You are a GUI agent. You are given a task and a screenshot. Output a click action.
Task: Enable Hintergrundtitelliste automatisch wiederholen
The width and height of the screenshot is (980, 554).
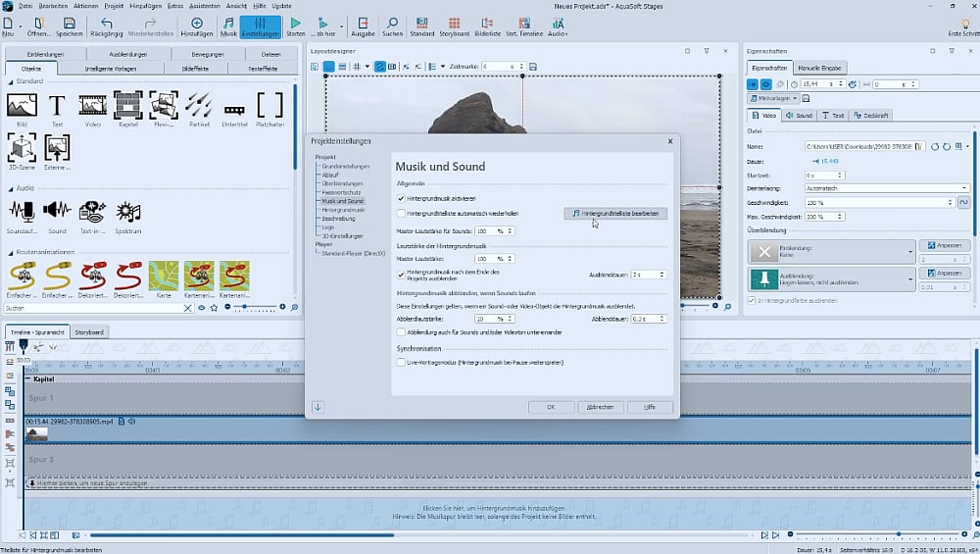click(401, 213)
